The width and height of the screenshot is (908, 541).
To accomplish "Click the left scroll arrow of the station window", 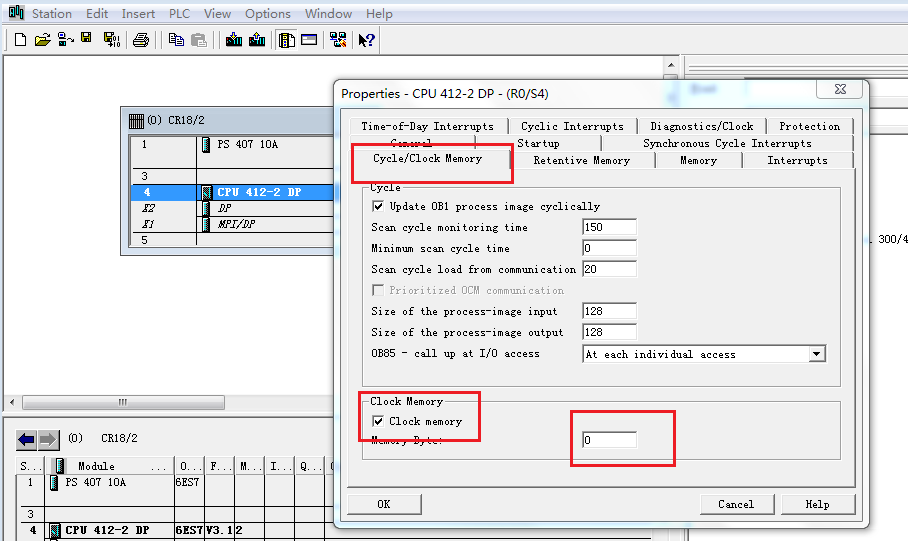I will coord(12,402).
